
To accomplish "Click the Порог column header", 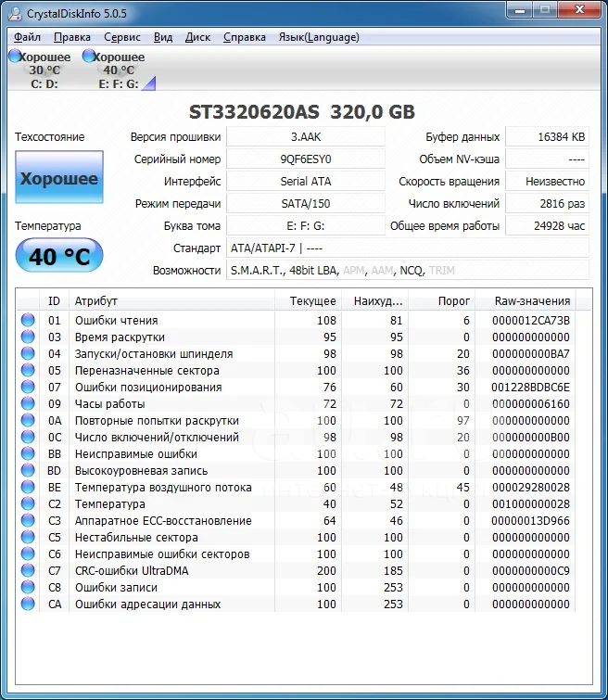I will coord(441,301).
